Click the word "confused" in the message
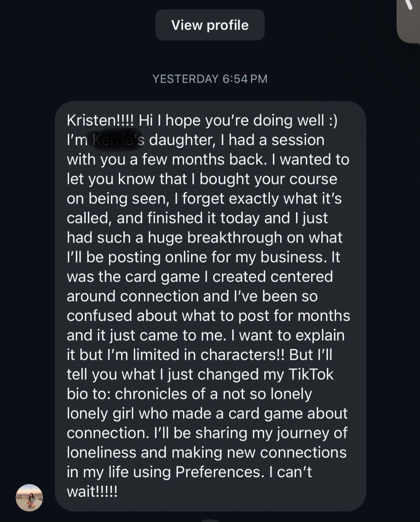Image resolution: width=420 pixels, height=522 pixels. pyautogui.click(x=99, y=316)
